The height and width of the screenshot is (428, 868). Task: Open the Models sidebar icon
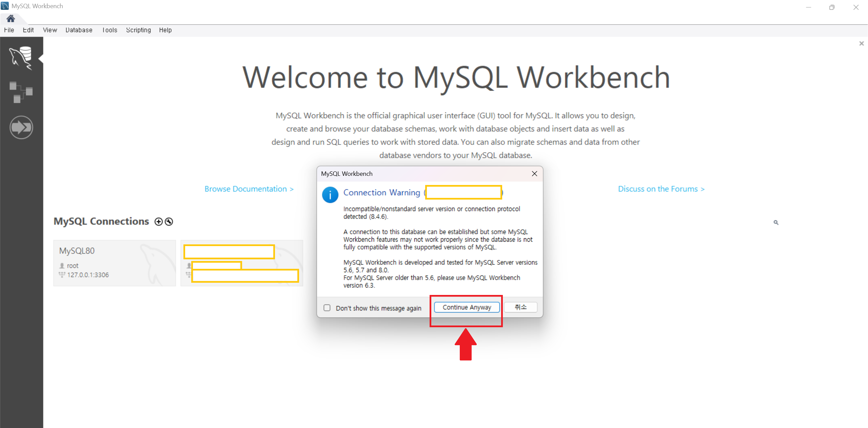pos(21,92)
